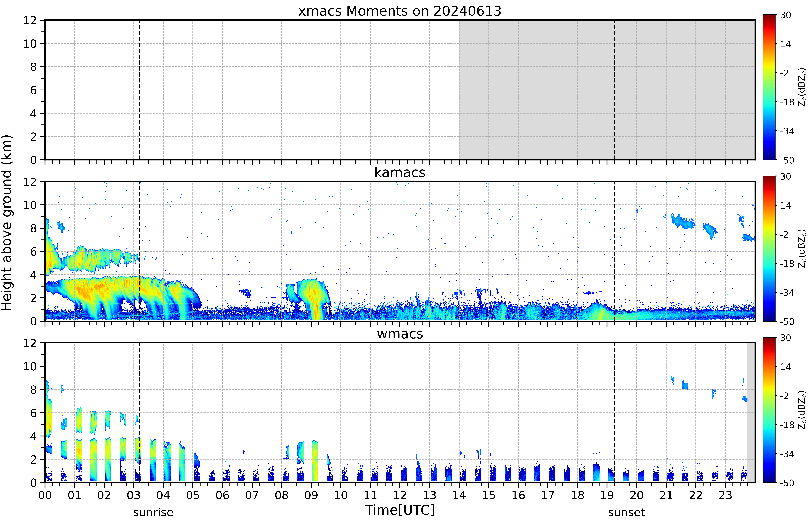
Task: Click the "-50" tick on the xmacs colorbar
Action: click(x=787, y=160)
